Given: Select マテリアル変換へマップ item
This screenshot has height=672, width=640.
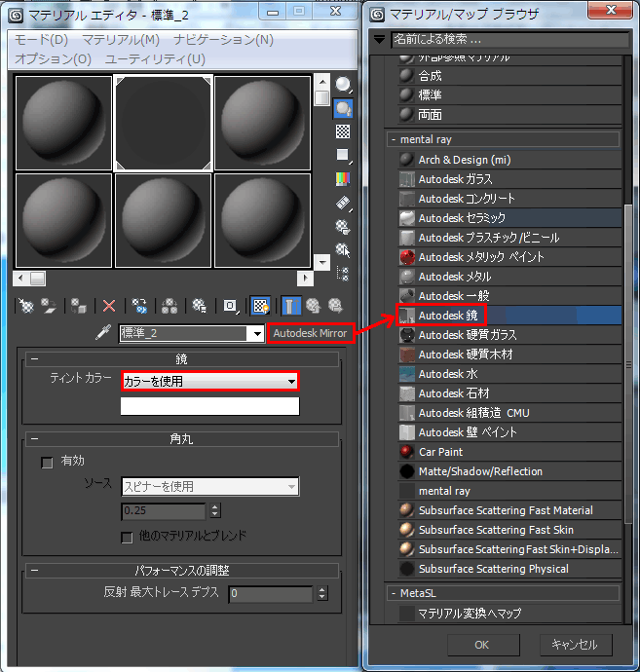Looking at the screenshot, I should 510,614.
